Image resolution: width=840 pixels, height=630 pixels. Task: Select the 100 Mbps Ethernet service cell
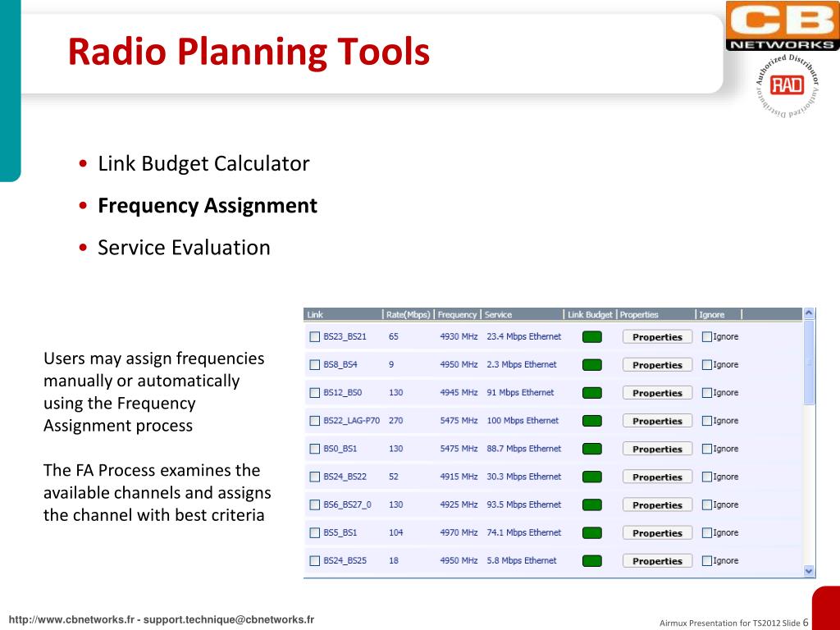tap(523, 421)
